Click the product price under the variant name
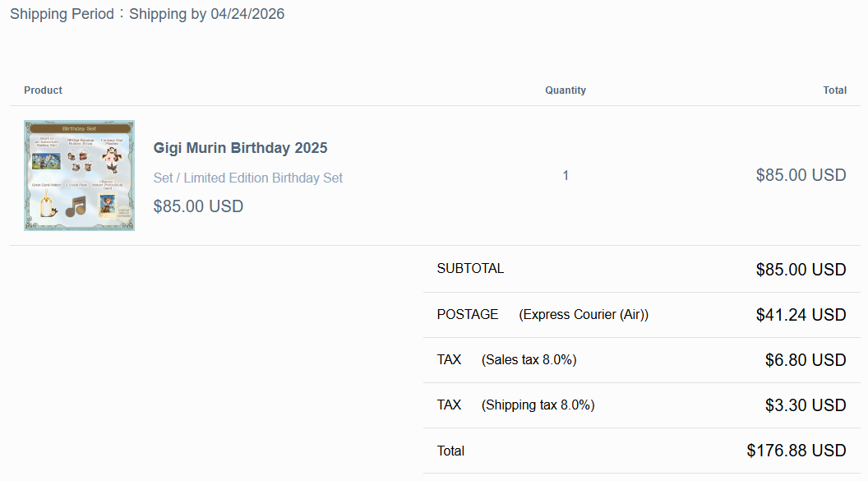 [x=198, y=206]
